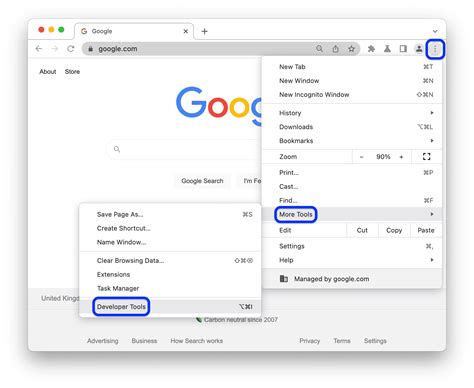
Task: Select New Tab from the menu
Action: (x=352, y=67)
